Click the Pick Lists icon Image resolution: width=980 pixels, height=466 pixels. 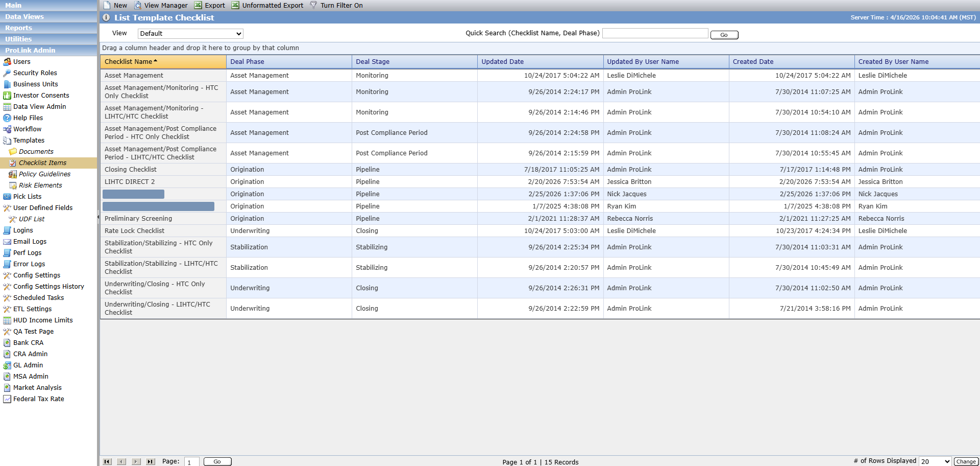7,197
